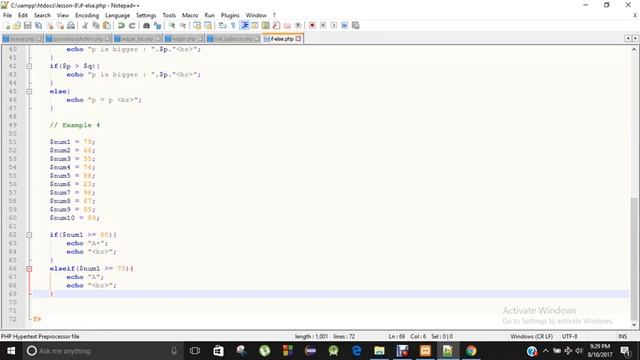Click the Open file toolbar icon
Screen dimensions: 640x360
[17, 25]
